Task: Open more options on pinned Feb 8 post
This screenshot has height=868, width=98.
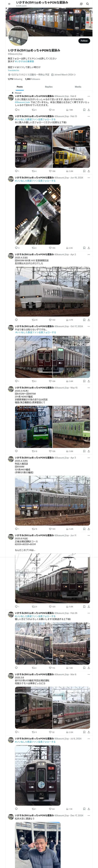Action: pos(89,96)
